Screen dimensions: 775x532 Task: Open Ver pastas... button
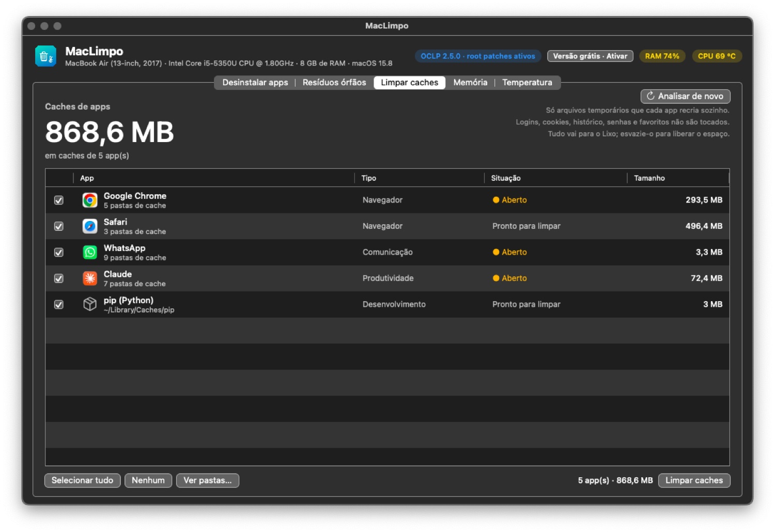(208, 480)
